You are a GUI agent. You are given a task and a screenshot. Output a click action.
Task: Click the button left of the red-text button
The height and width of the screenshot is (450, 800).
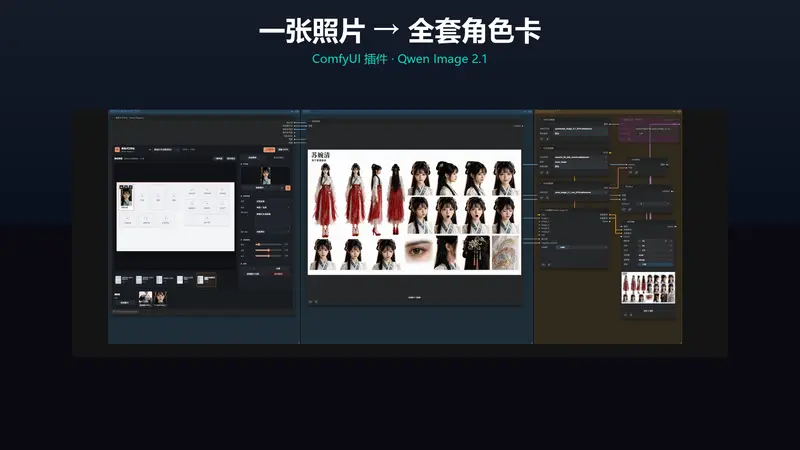254,274
